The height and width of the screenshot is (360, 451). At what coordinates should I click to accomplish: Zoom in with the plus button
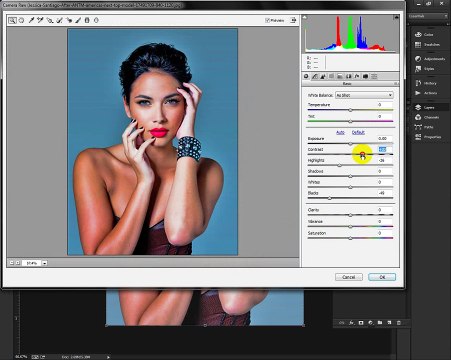click(x=18, y=263)
